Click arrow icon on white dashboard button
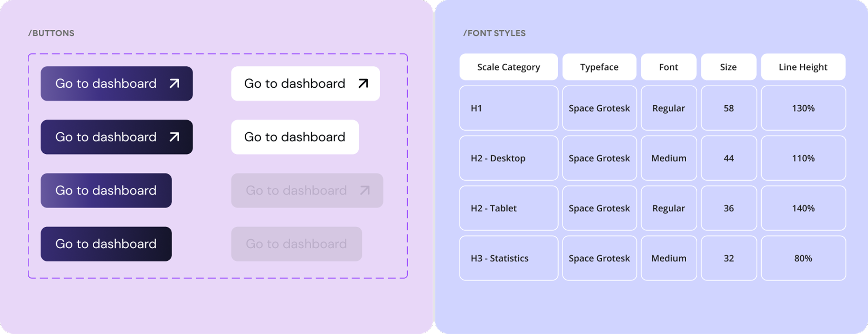The height and width of the screenshot is (334, 868). click(x=363, y=84)
